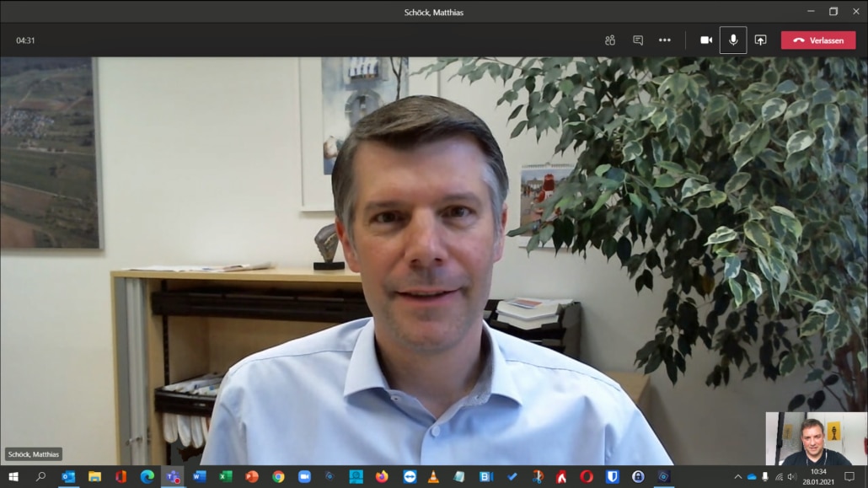Show the meeting participants panel
Screen dimensions: 868x488
610,40
